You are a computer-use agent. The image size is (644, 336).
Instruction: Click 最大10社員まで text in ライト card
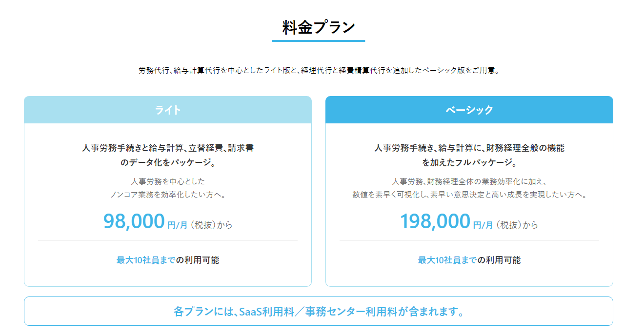(x=146, y=260)
